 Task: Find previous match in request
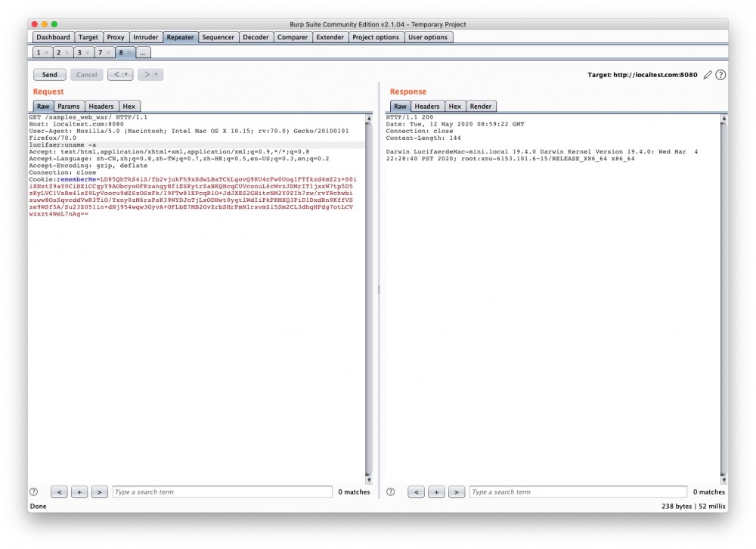[59, 492]
